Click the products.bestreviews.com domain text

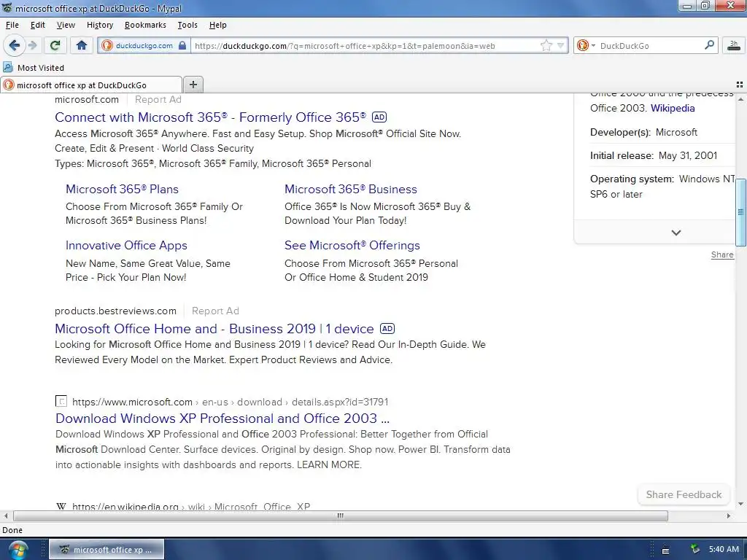click(x=115, y=311)
